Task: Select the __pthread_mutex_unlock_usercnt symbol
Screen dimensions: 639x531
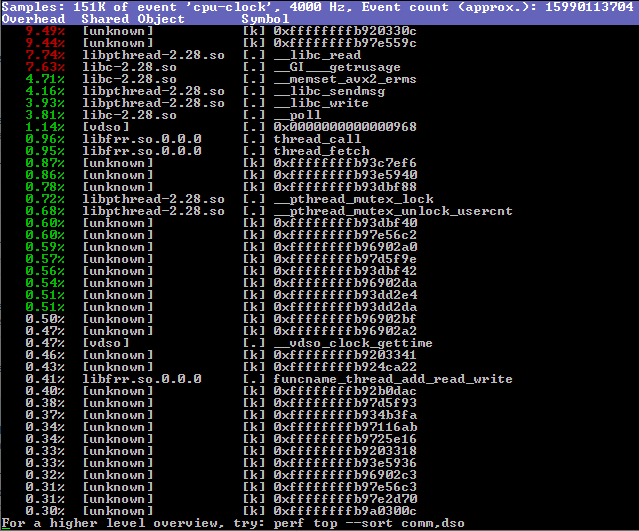Action: tap(393, 211)
